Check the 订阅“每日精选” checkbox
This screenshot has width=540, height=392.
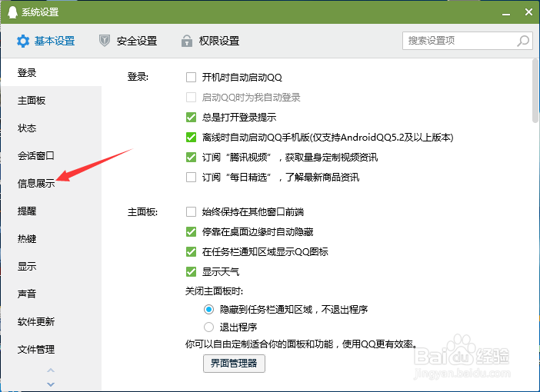(x=191, y=177)
